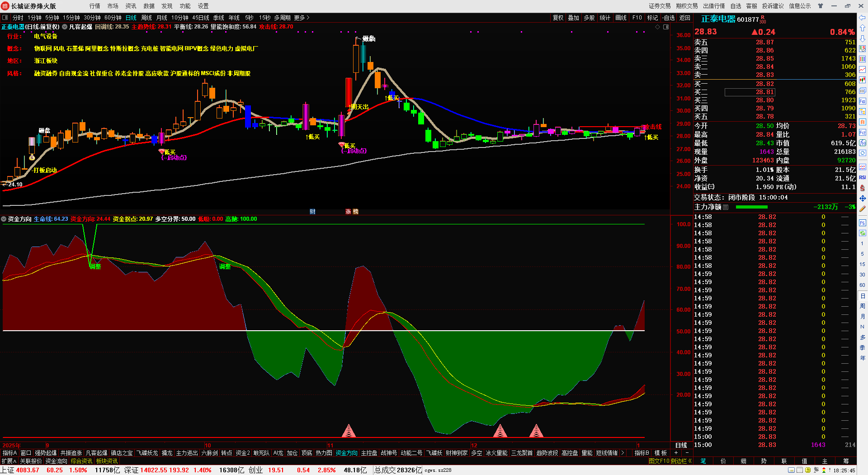This screenshot has width=868, height=475.
Task: Switch to the 热力图 indicator tab
Action: coord(324,453)
